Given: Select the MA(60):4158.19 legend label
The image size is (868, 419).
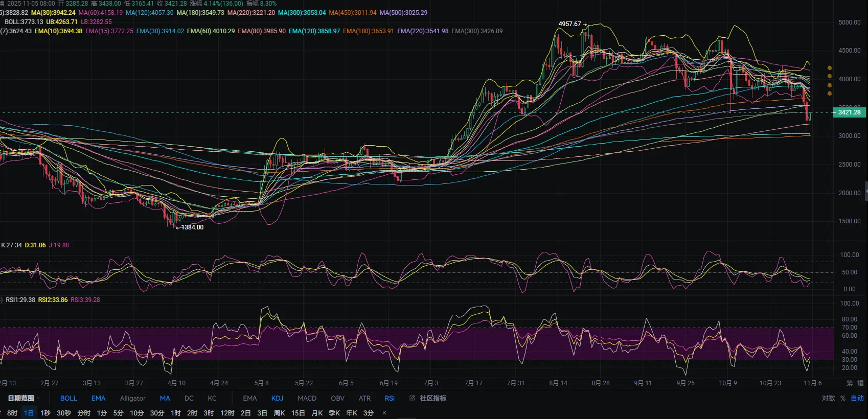Looking at the screenshot, I should 101,13.
